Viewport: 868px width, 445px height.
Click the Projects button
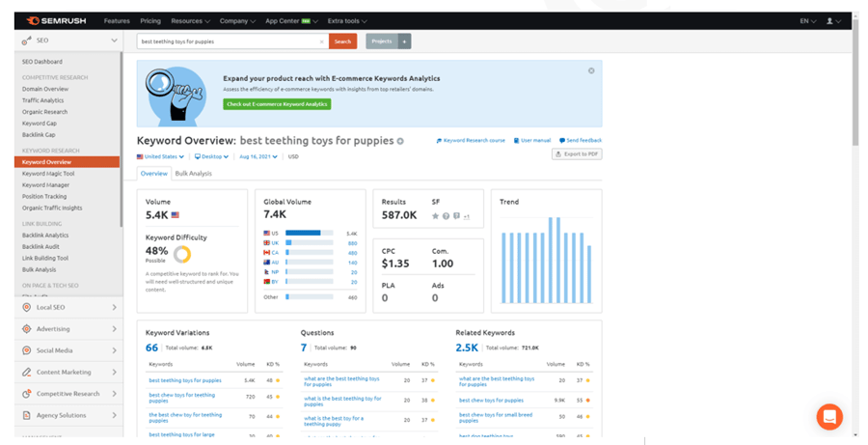pos(382,42)
